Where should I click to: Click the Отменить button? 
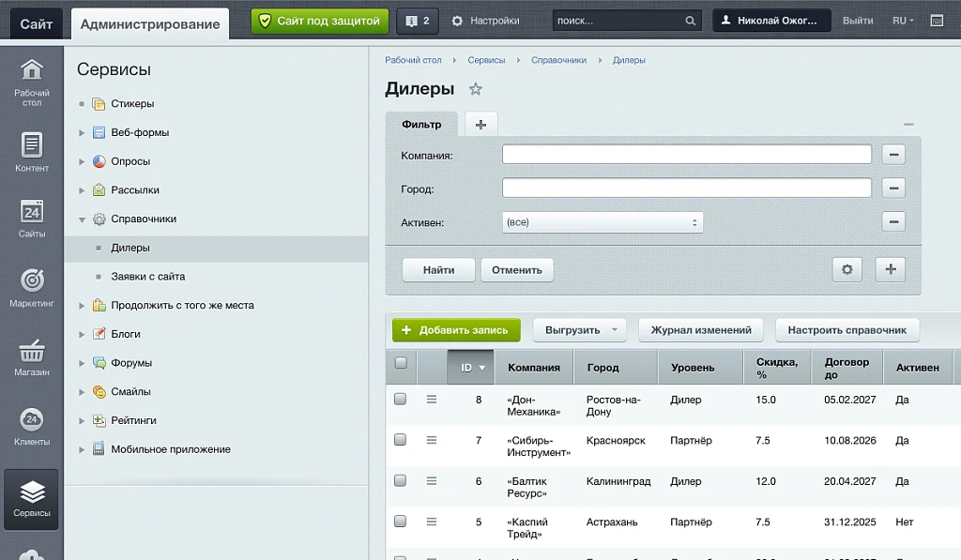point(517,269)
